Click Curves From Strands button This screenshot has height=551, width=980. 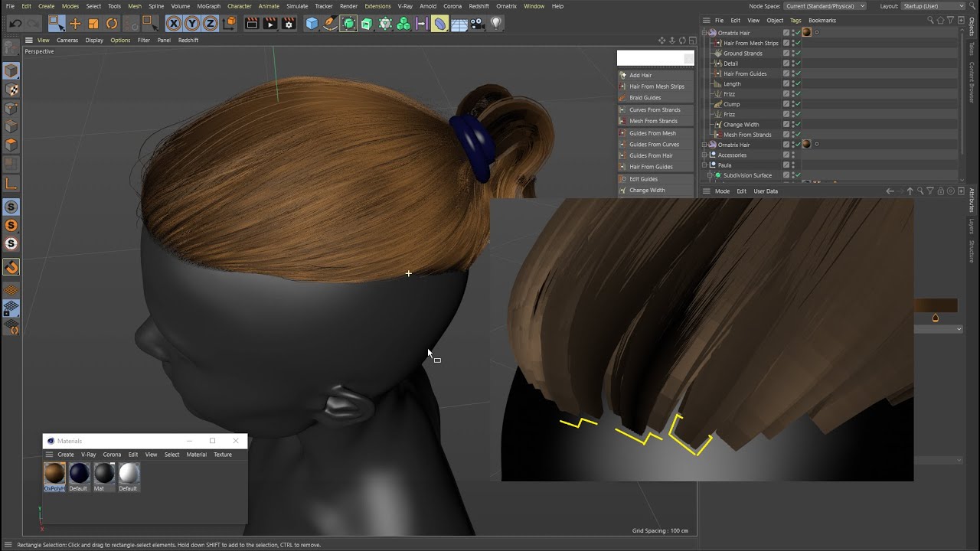pyautogui.click(x=655, y=109)
